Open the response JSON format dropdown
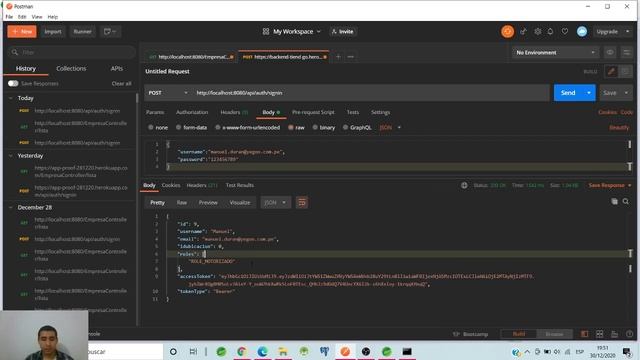This screenshot has width=640, height=360. click(276, 202)
